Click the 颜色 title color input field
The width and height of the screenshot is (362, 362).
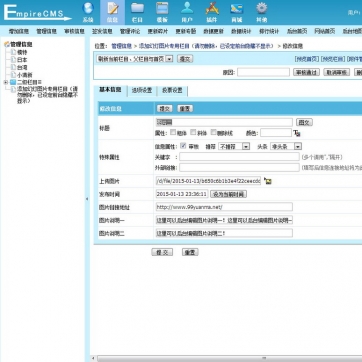click(x=276, y=133)
